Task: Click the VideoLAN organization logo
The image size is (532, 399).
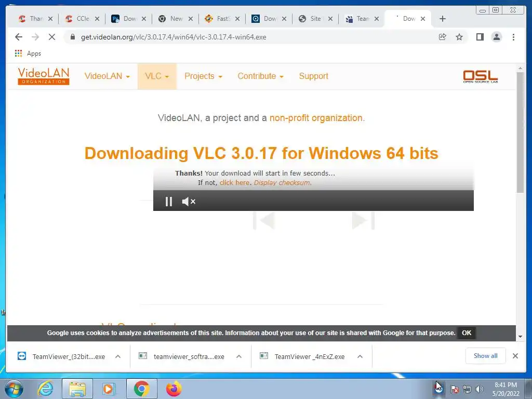Action: pyautogui.click(x=44, y=76)
